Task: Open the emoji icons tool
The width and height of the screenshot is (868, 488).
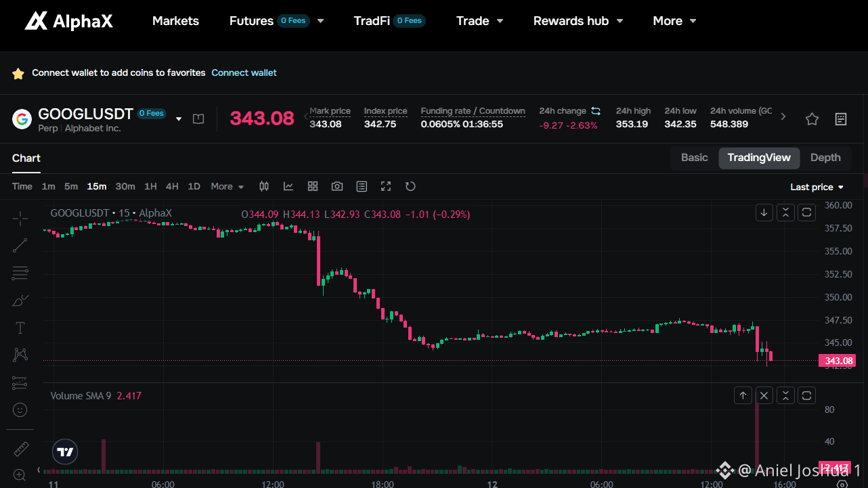Action: click(20, 409)
